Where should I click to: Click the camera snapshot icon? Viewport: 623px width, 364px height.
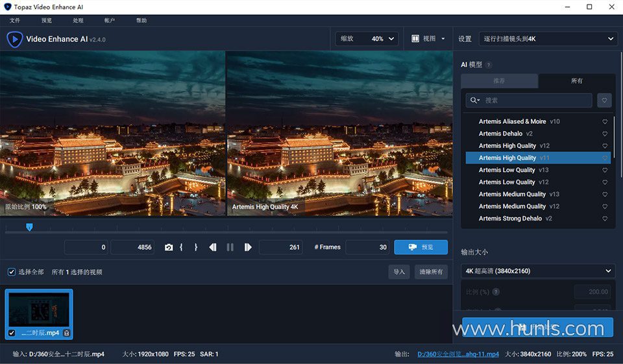click(x=169, y=247)
